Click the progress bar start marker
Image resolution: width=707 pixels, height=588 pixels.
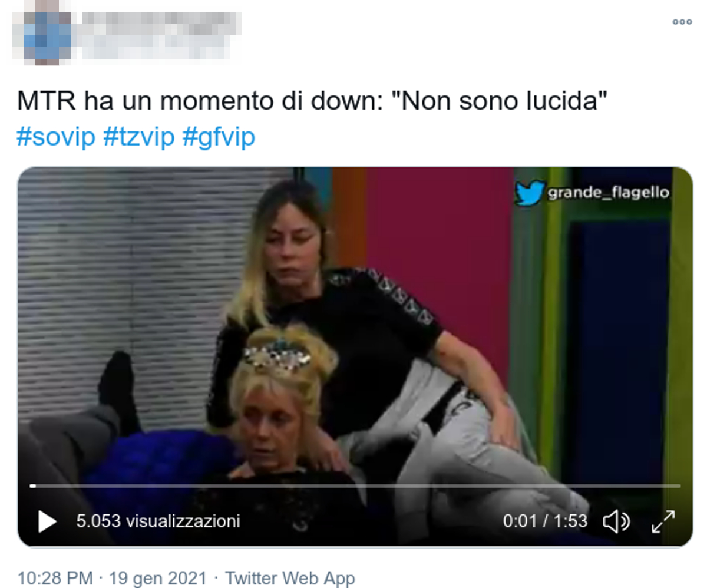coord(33,486)
